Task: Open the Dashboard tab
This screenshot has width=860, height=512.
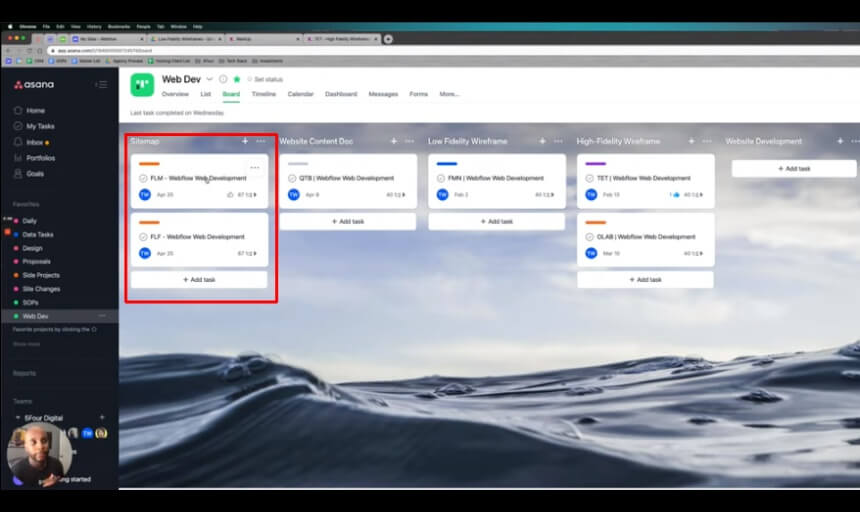Action: click(341, 94)
